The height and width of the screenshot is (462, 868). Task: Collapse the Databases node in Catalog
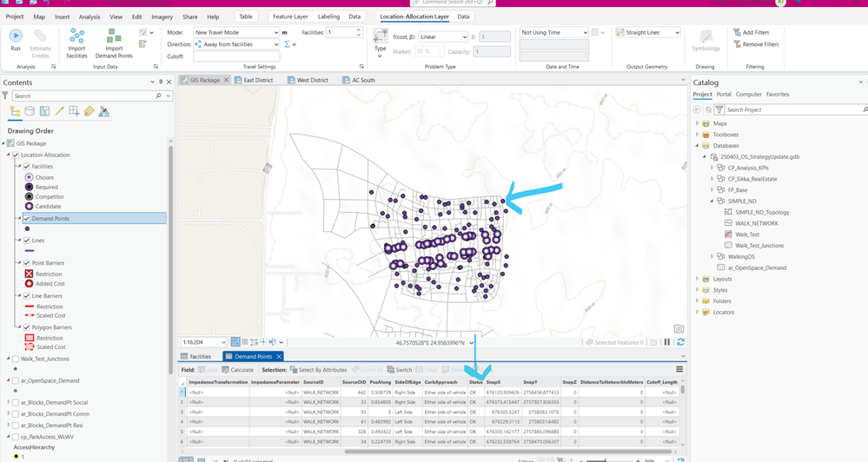pyautogui.click(x=697, y=146)
